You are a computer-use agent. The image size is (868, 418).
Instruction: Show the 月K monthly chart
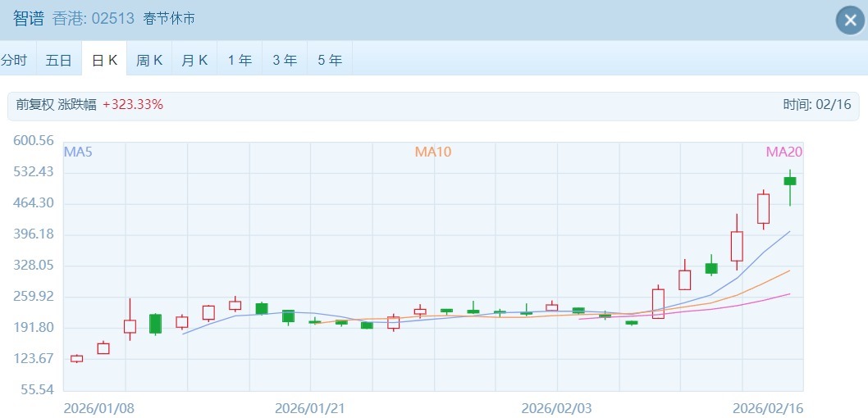tap(194, 60)
